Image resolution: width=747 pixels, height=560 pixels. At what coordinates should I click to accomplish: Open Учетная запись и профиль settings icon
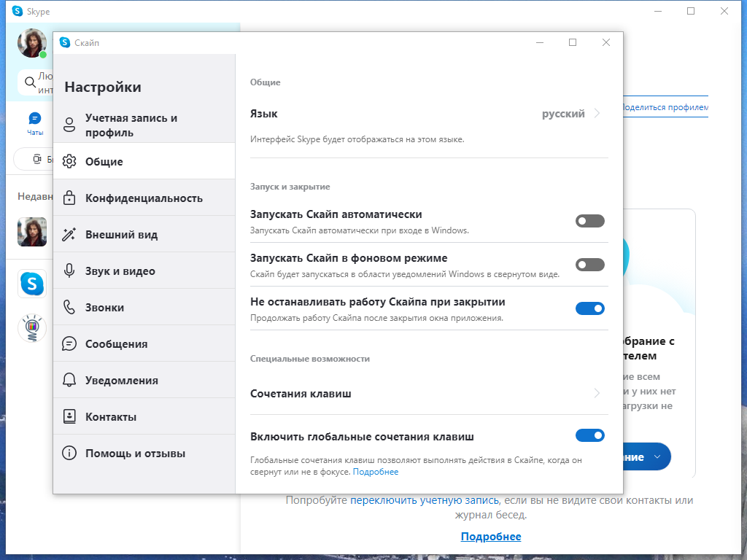coord(70,124)
